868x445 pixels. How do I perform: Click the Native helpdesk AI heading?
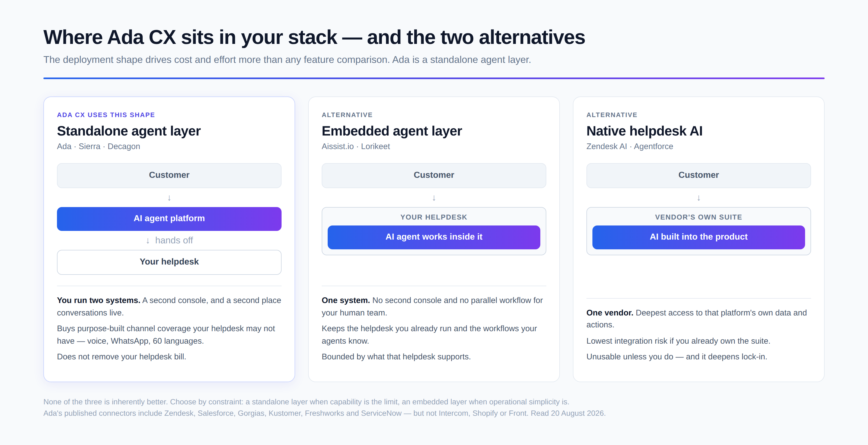pos(644,131)
